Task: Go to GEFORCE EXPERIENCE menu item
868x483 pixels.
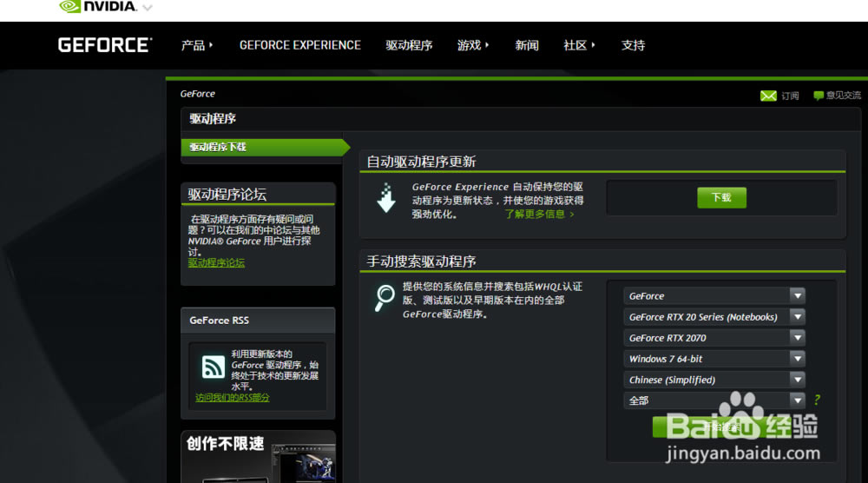Action: tap(299, 45)
